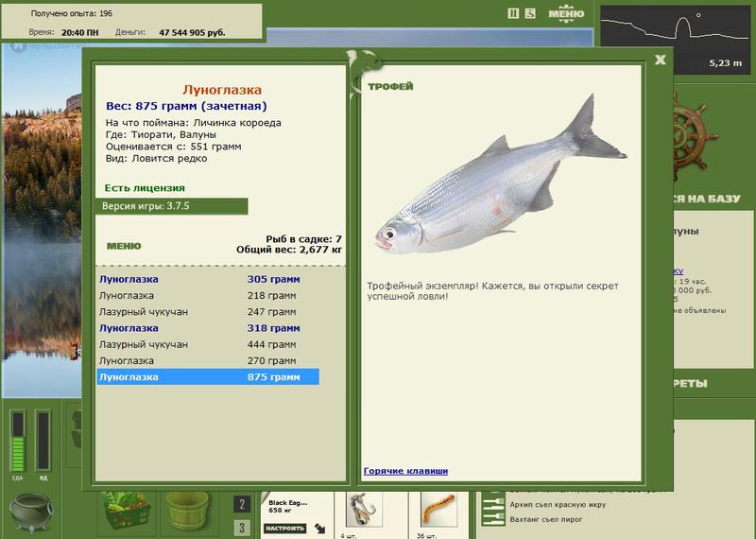
Task: Click the Вес: 875 грамм (зачетная) line
Action: (186, 106)
